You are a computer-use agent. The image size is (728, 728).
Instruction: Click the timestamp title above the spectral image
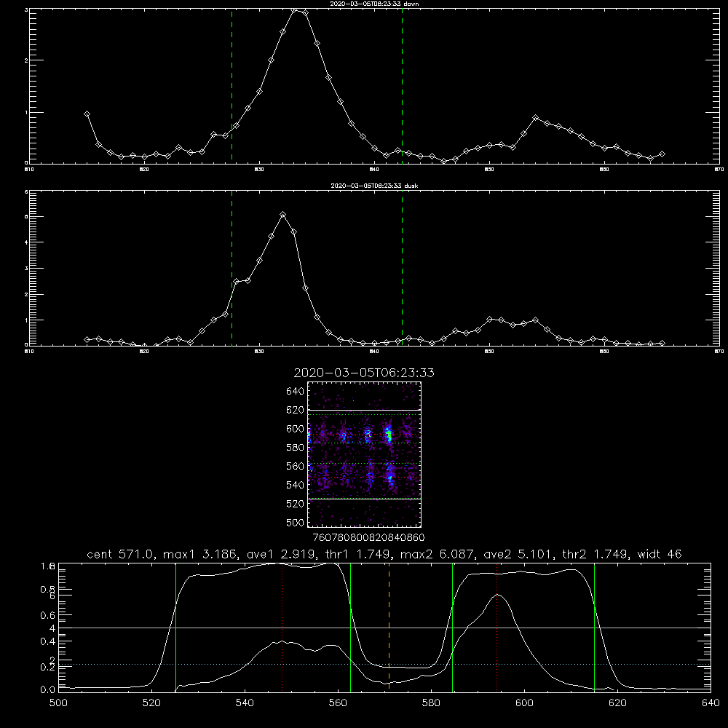click(364, 373)
